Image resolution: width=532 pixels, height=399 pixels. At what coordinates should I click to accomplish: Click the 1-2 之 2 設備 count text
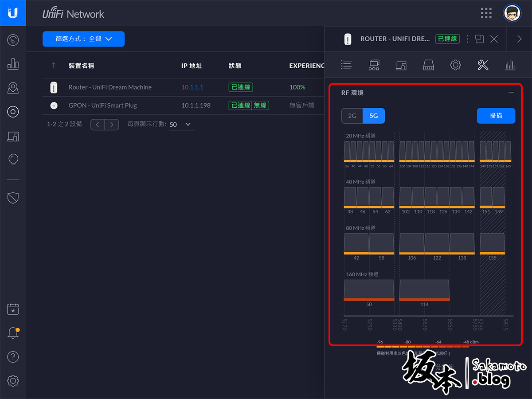point(64,125)
